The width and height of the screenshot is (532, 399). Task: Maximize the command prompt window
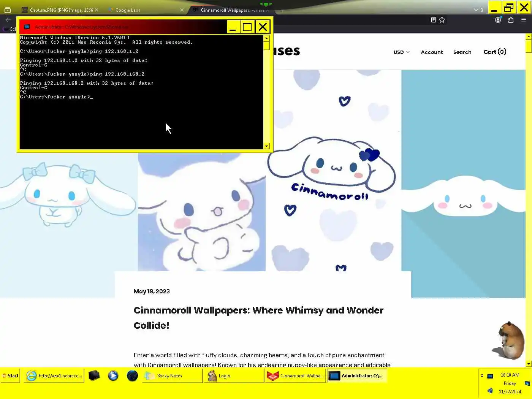[x=247, y=27]
